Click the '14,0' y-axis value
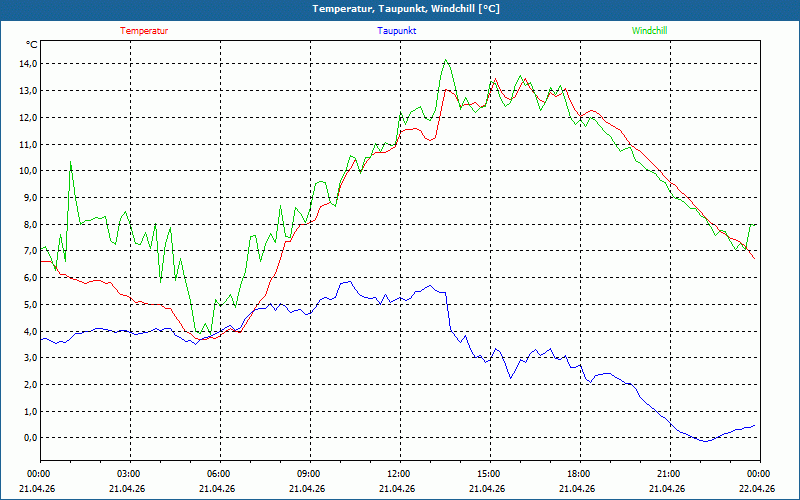 point(28,64)
